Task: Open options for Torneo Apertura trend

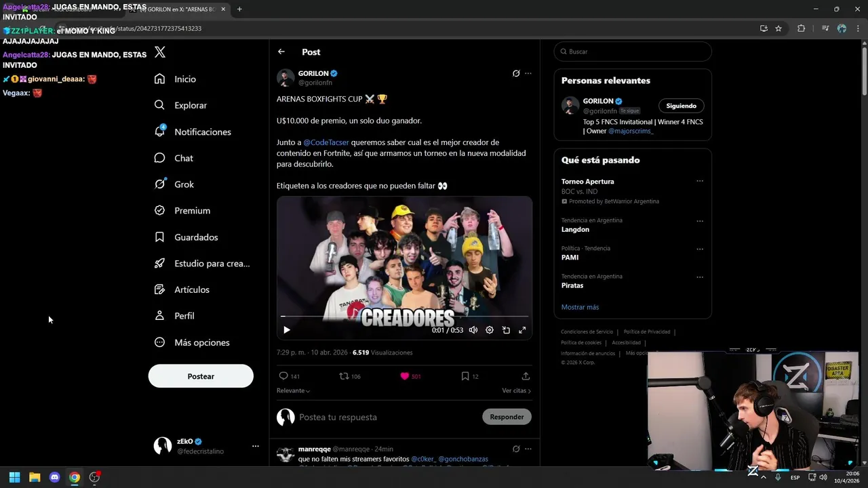Action: (700, 182)
